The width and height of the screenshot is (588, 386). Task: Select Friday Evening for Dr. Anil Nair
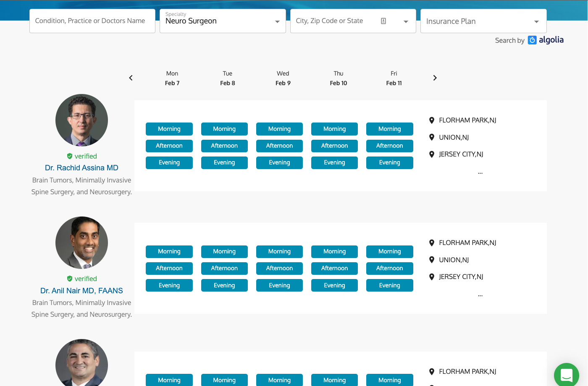[390, 285]
